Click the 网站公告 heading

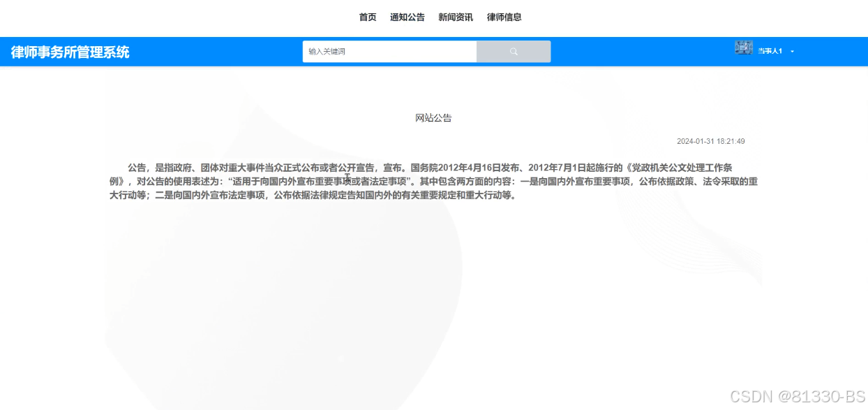pos(433,118)
